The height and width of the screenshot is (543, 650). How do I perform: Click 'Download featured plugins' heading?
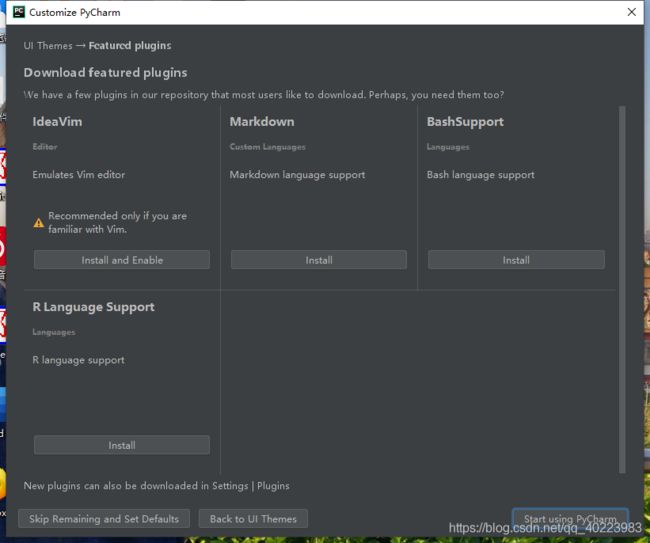tap(105, 73)
